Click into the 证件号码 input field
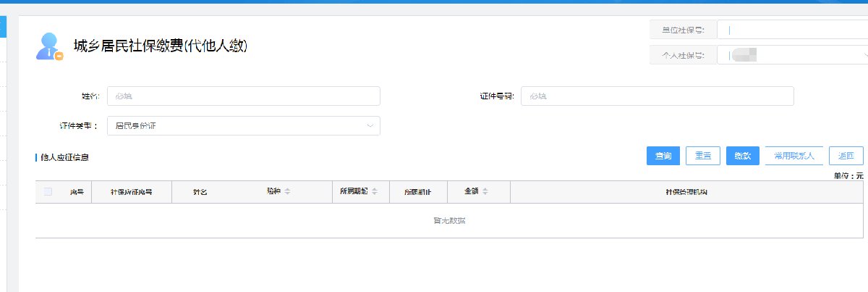The height and width of the screenshot is (292, 868). (657, 96)
